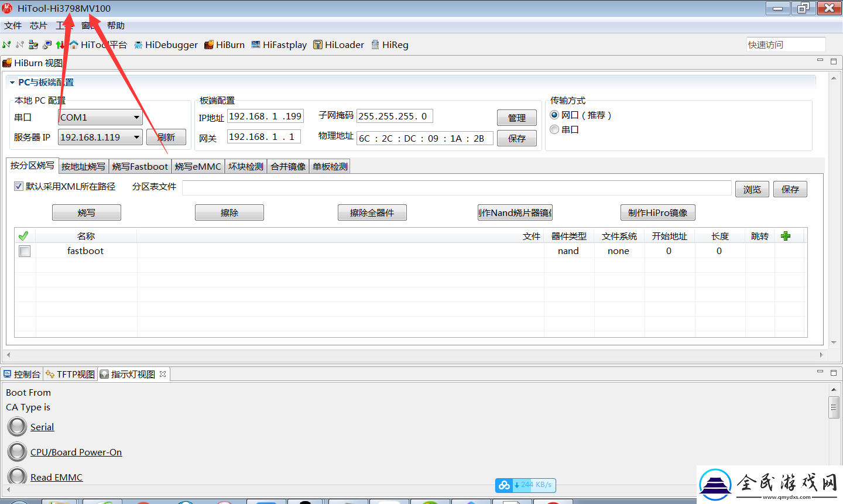Switch to the 单板检测 tab
The width and height of the screenshot is (843, 504).
(330, 166)
